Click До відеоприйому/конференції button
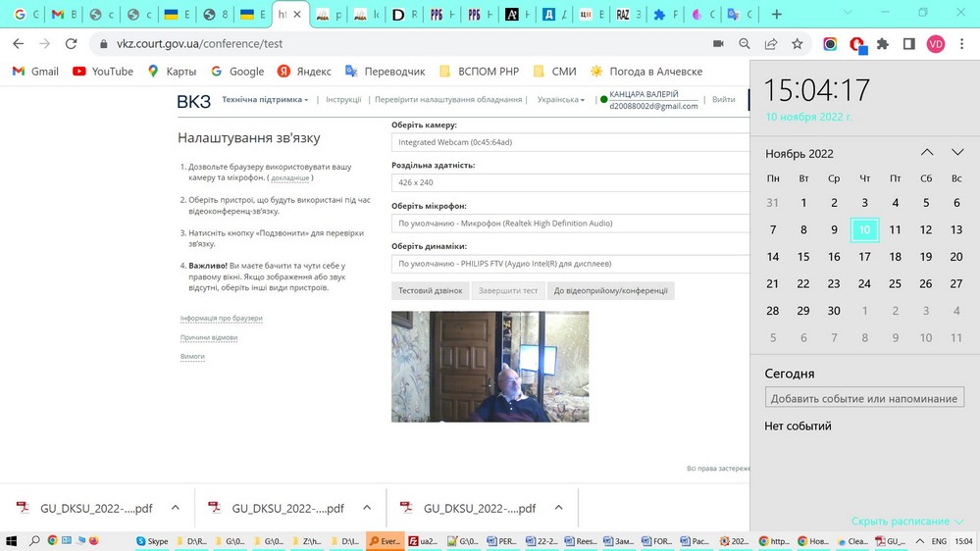The height and width of the screenshot is (551, 980). 610,290
